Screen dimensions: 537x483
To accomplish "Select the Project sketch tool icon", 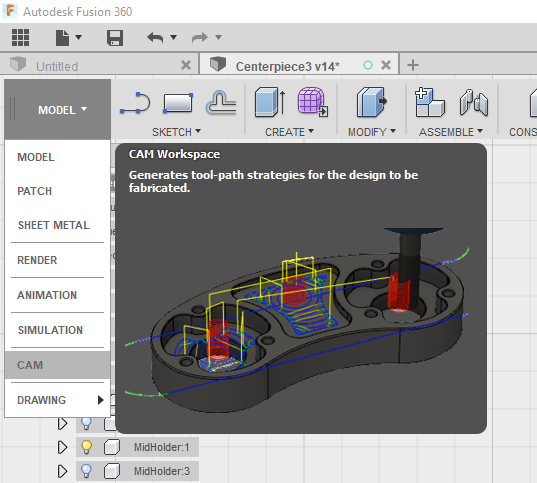I will 221,102.
